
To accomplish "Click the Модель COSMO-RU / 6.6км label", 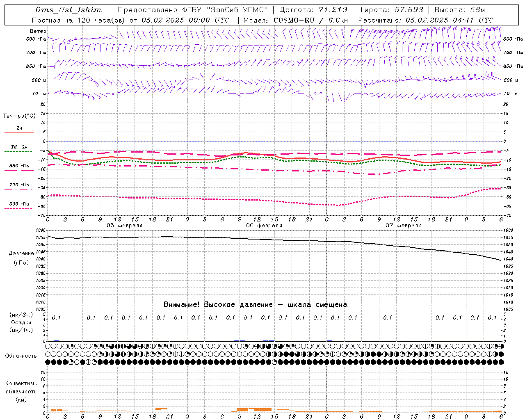I will [x=296, y=20].
